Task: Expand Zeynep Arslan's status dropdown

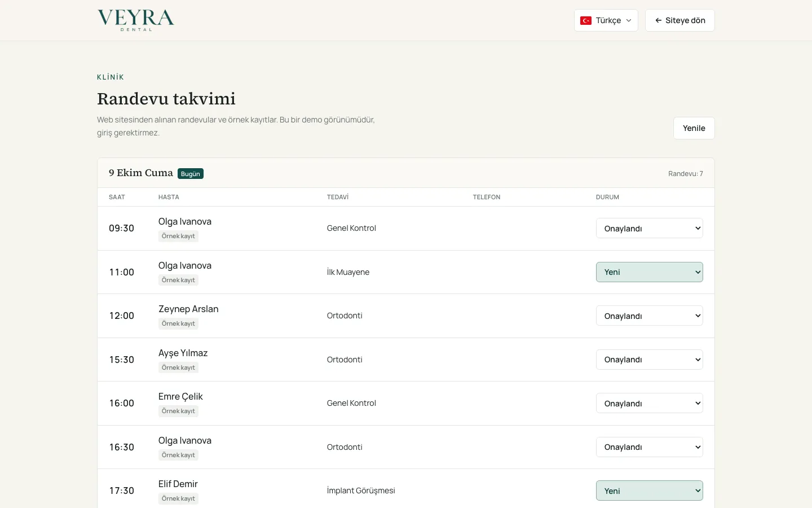Action: (650, 316)
